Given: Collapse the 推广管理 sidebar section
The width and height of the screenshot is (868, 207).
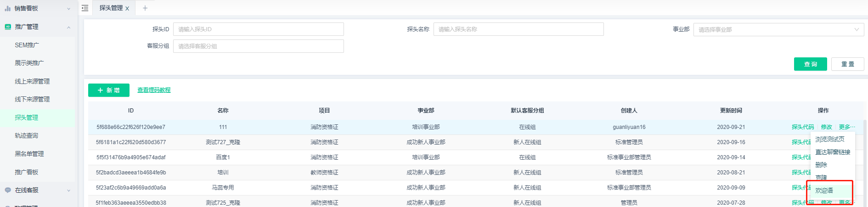Looking at the screenshot, I should click(x=68, y=27).
